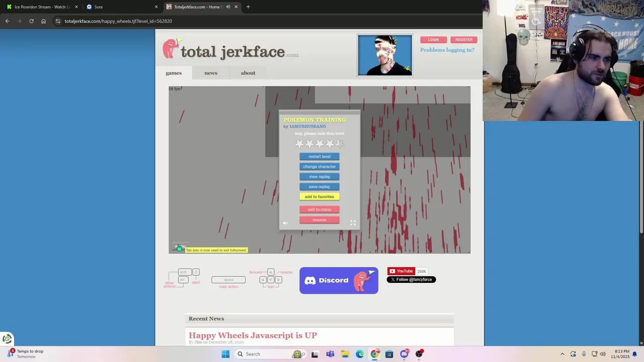Click change character button
Image resolution: width=644 pixels, height=362 pixels.
pos(319,166)
